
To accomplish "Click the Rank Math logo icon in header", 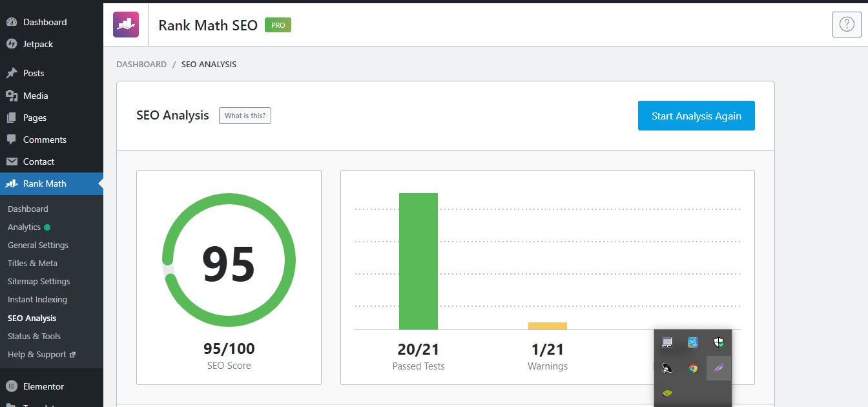I will [x=126, y=25].
